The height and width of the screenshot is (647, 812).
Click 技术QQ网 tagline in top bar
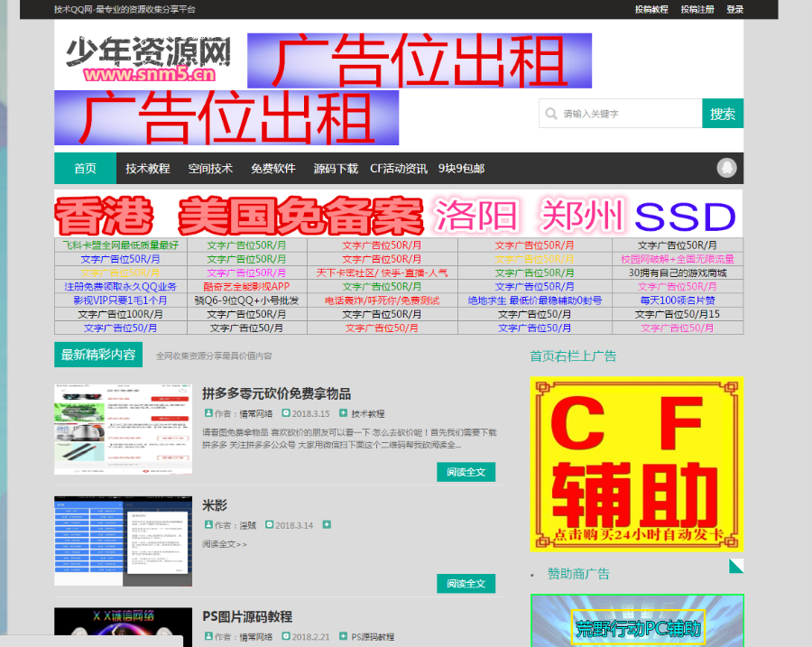click(x=125, y=9)
